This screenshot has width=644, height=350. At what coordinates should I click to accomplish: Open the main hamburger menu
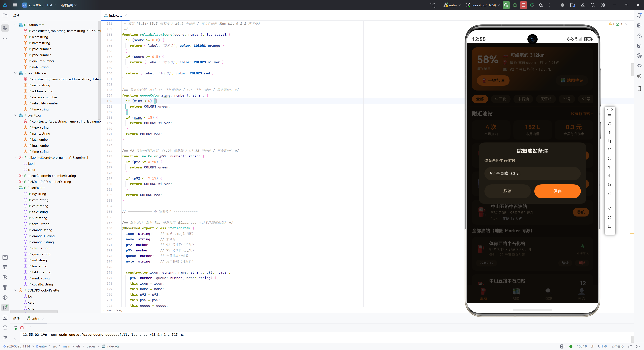pos(15,5)
